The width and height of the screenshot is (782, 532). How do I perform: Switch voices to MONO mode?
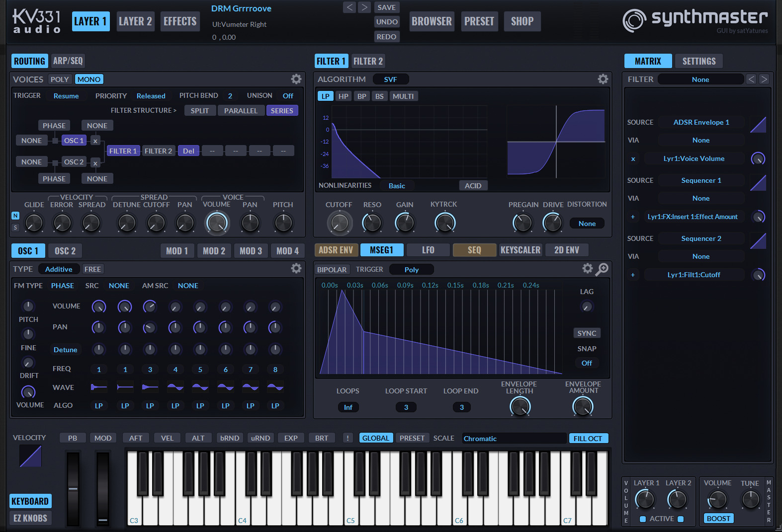pos(89,79)
